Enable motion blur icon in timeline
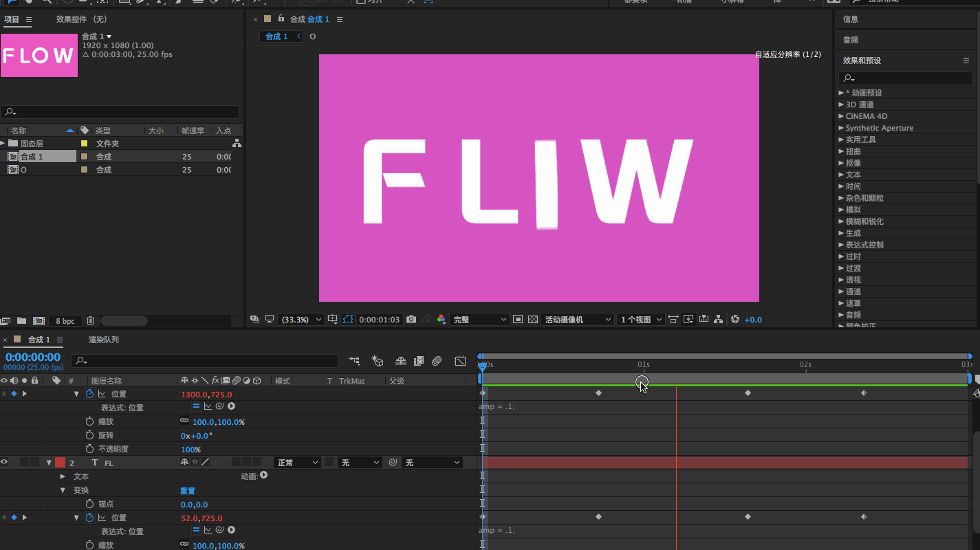Screen dimensions: 980x550 [437, 361]
